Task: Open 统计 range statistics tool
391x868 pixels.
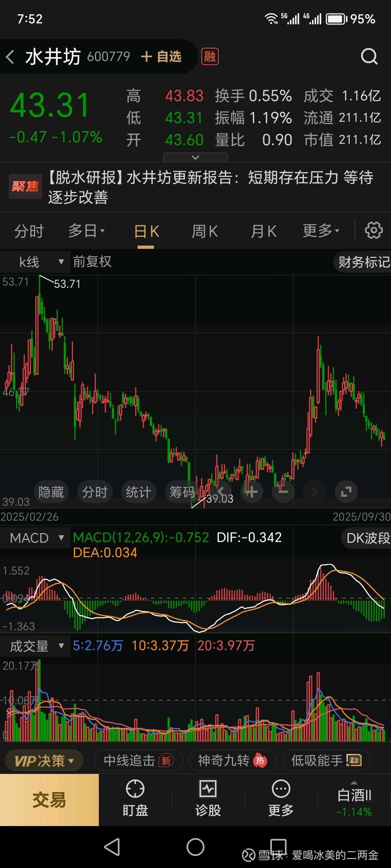Action: pos(138,492)
